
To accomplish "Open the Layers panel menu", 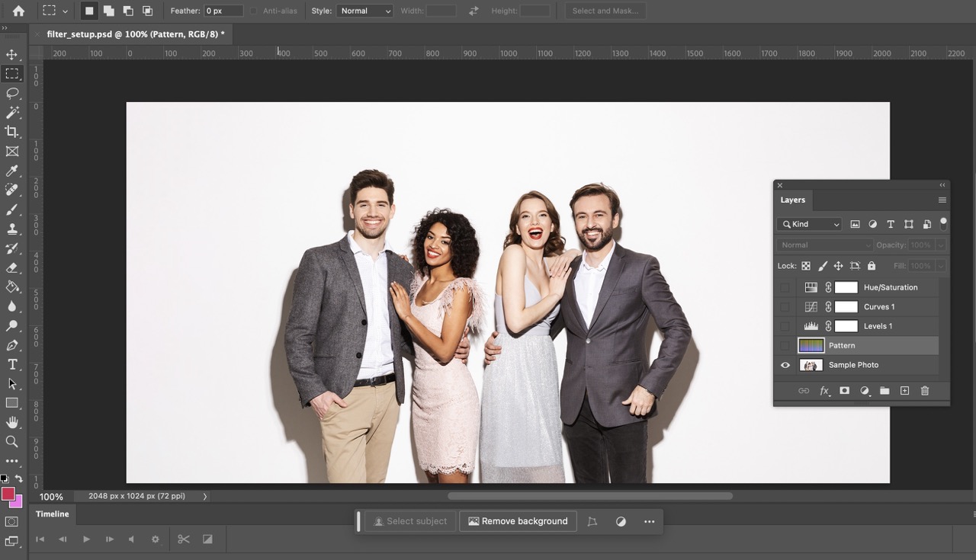I will pos(942,200).
